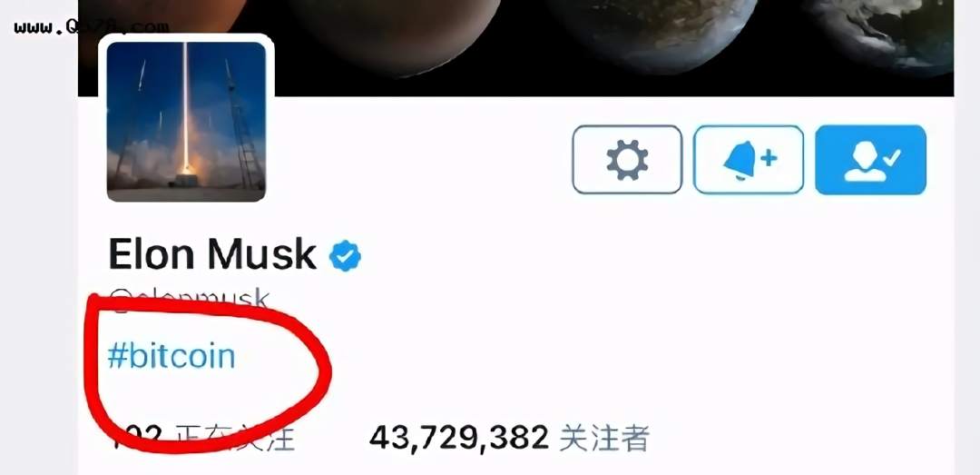Open the settings gear button
Viewport: 980px width, 475px height.
627,160
